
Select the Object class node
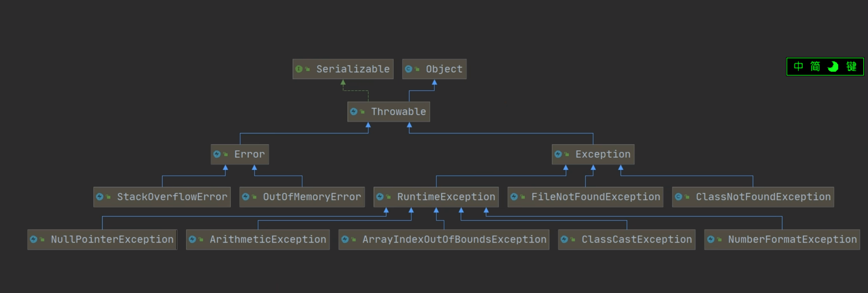pos(434,69)
